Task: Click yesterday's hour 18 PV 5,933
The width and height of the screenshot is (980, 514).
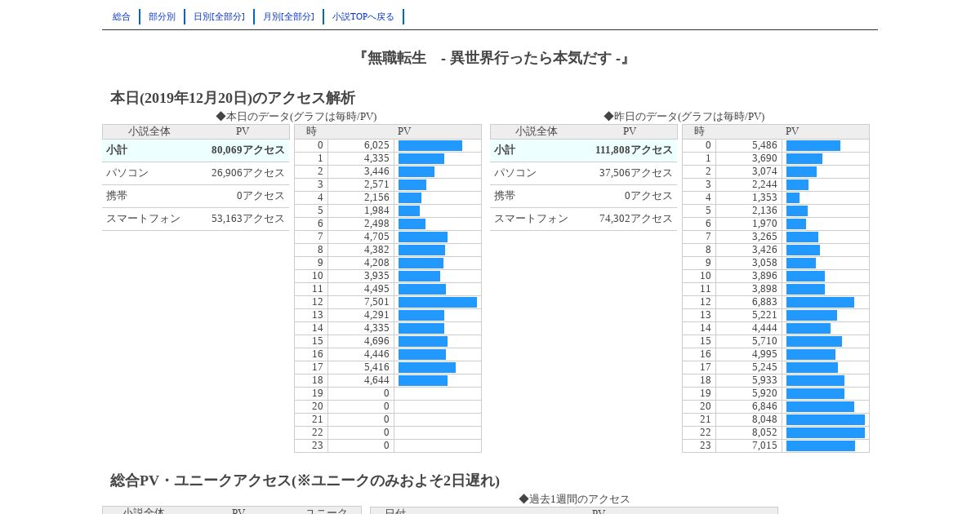Action: pyautogui.click(x=764, y=380)
